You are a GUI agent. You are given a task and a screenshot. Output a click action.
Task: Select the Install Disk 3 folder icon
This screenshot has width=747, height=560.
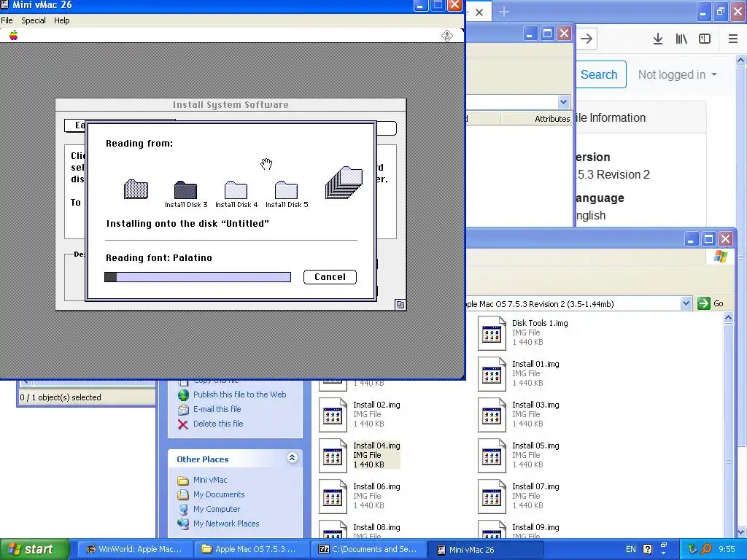click(185, 190)
